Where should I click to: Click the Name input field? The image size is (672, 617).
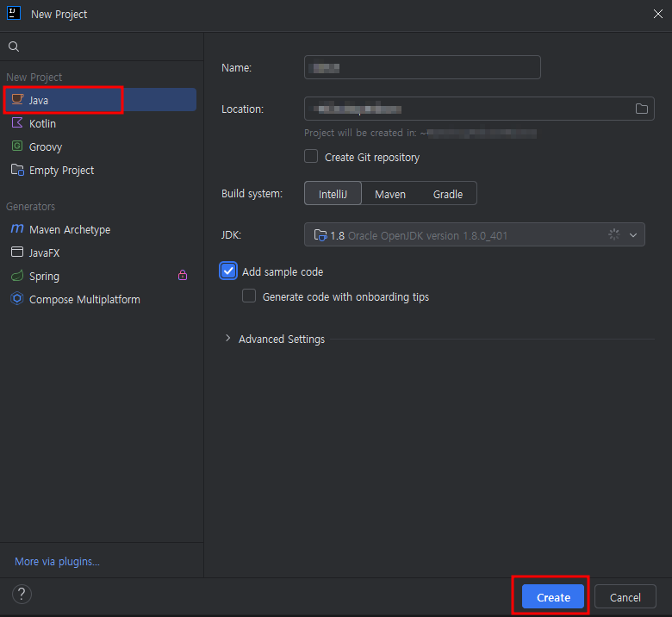tap(422, 67)
